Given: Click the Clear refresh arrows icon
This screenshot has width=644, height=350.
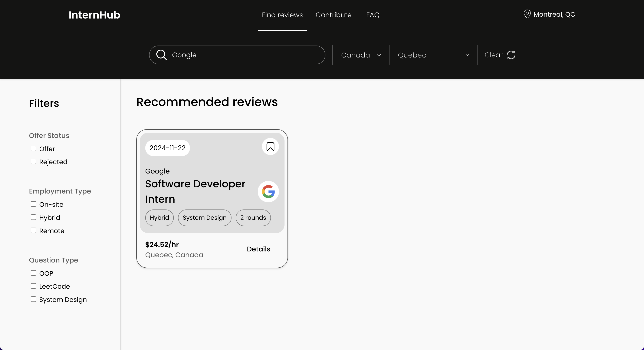Looking at the screenshot, I should click(511, 55).
